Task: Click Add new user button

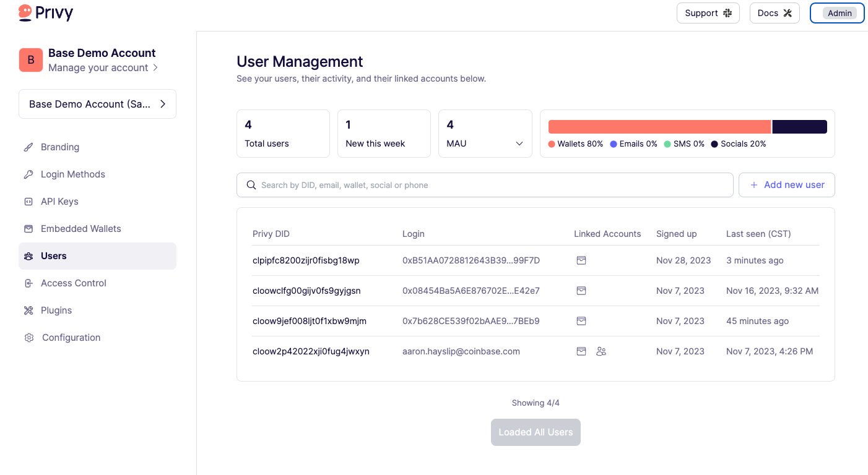Action: tap(787, 185)
